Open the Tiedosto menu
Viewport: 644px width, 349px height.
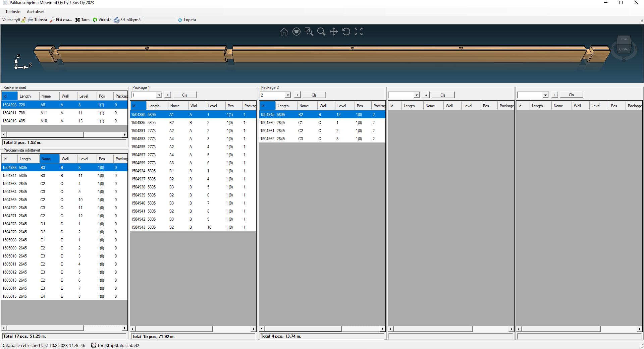pos(13,12)
